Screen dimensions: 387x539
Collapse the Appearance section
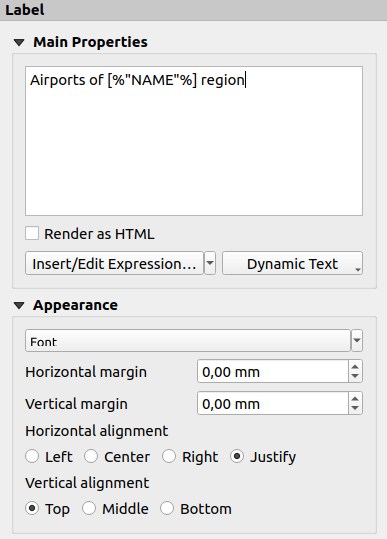19,306
